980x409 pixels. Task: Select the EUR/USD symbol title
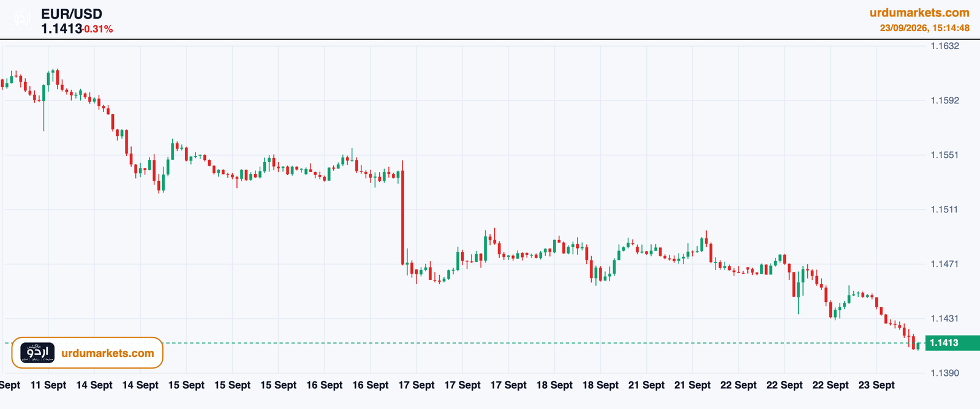tap(72, 13)
